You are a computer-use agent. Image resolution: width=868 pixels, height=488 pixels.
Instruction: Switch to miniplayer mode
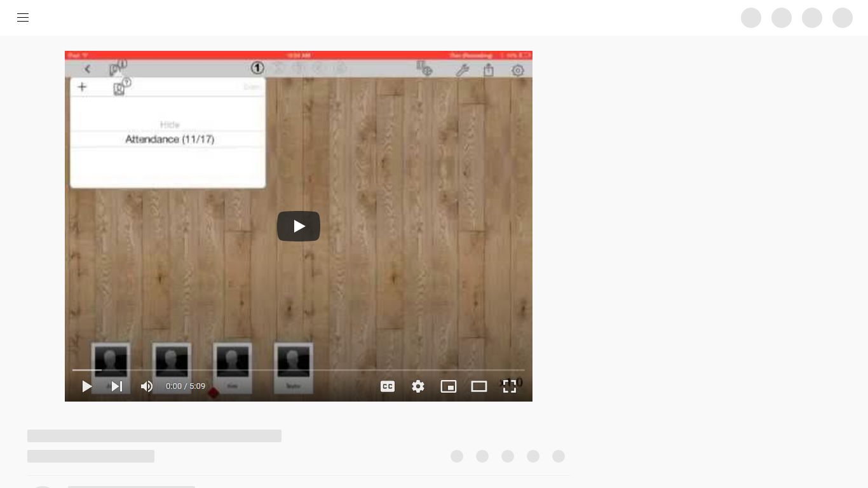(x=449, y=386)
